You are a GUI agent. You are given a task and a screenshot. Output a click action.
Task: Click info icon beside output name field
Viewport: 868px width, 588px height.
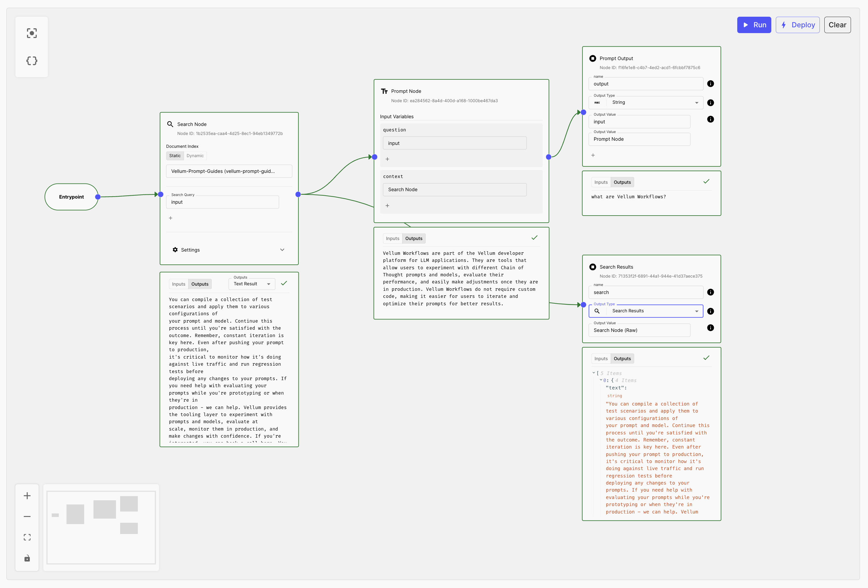point(710,84)
